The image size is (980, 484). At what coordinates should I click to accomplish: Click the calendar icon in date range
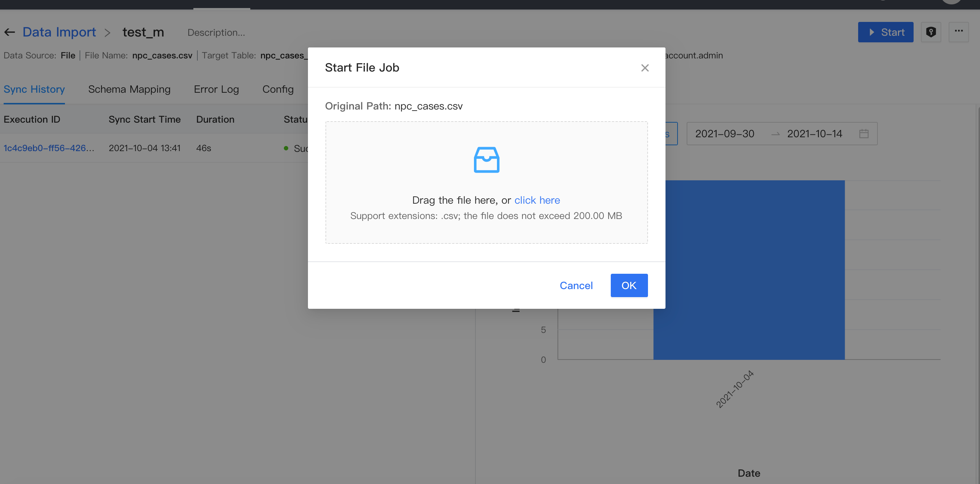(x=864, y=134)
